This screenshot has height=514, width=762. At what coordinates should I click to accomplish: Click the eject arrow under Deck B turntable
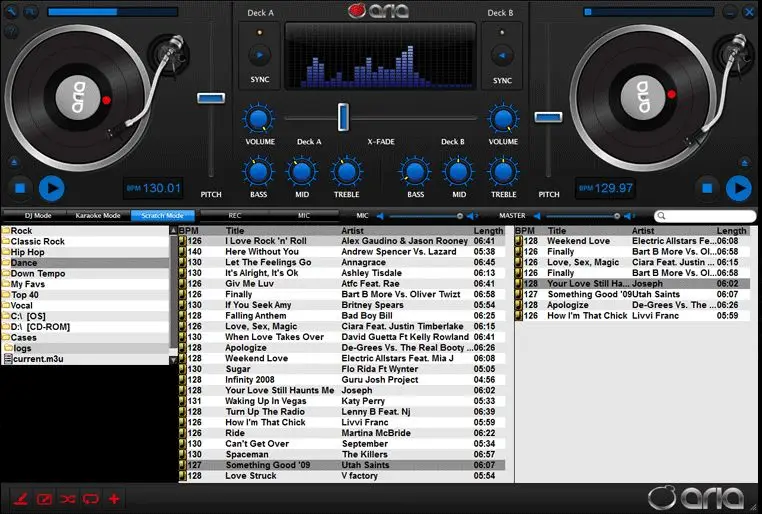(x=745, y=162)
